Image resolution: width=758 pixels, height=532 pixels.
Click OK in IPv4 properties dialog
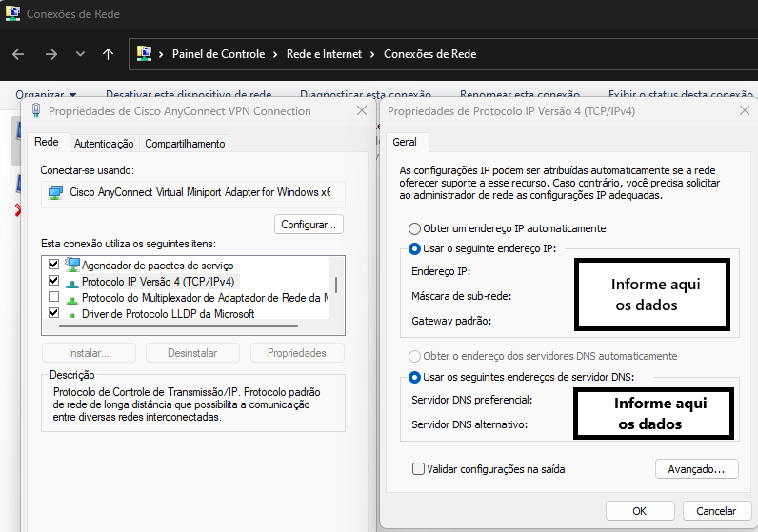pos(640,511)
